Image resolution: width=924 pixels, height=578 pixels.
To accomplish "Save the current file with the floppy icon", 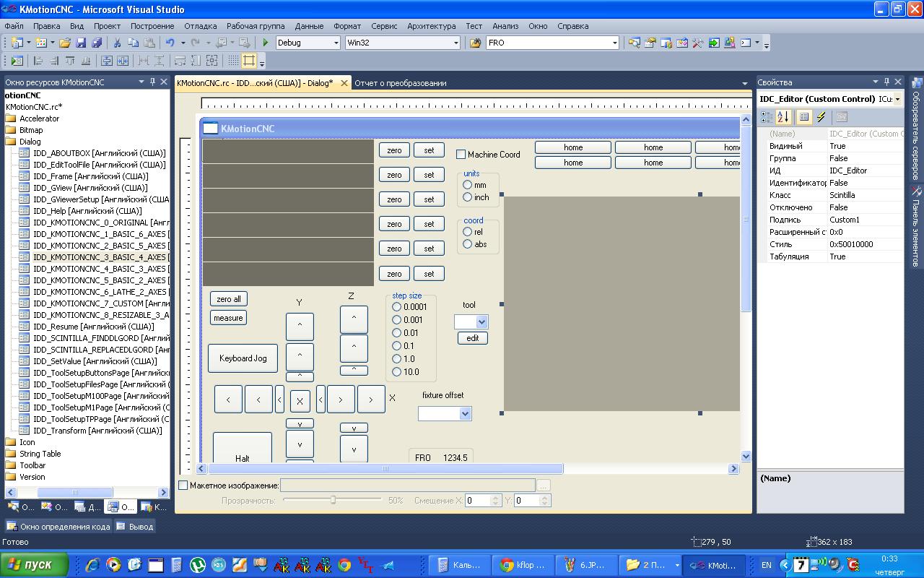I will pyautogui.click(x=81, y=43).
